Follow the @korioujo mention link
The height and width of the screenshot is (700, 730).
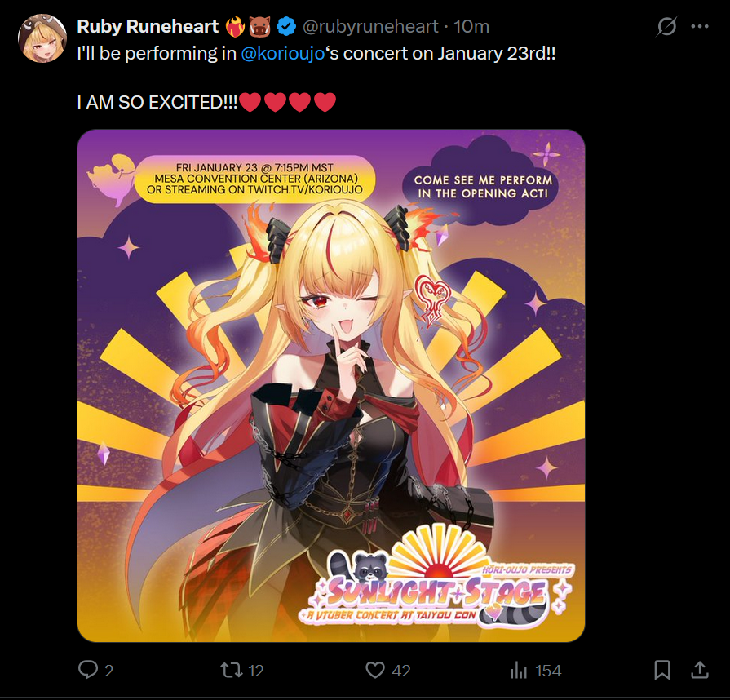[x=282, y=54]
